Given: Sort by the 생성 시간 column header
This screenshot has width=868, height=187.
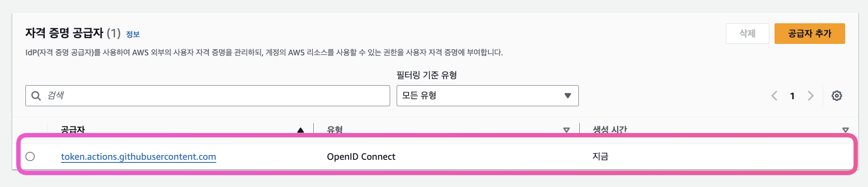Looking at the screenshot, I should click(x=610, y=129).
